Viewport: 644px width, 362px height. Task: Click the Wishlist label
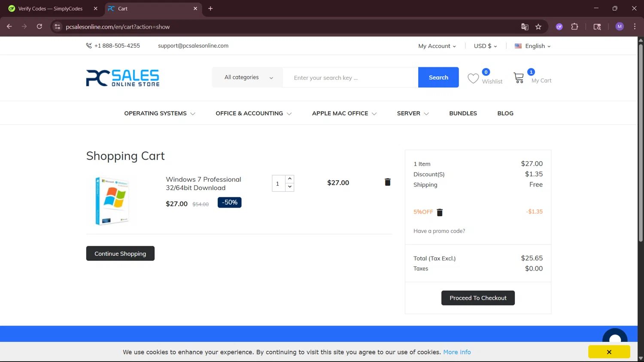(492, 81)
